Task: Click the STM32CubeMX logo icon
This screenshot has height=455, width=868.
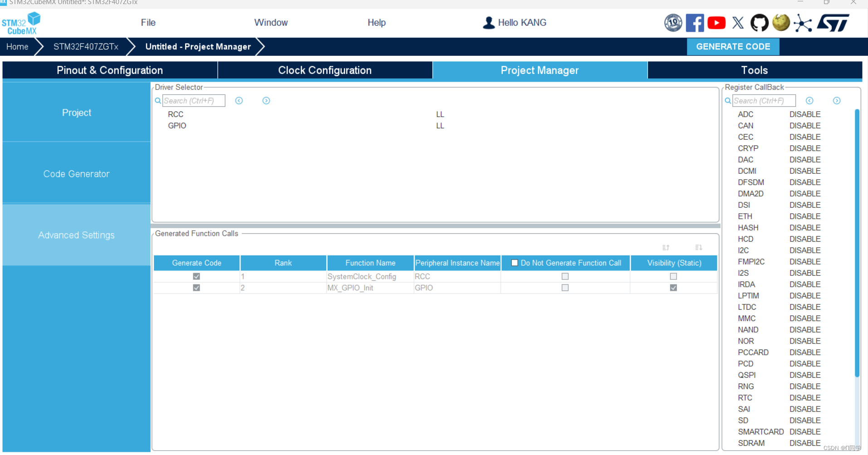Action: 21,24
